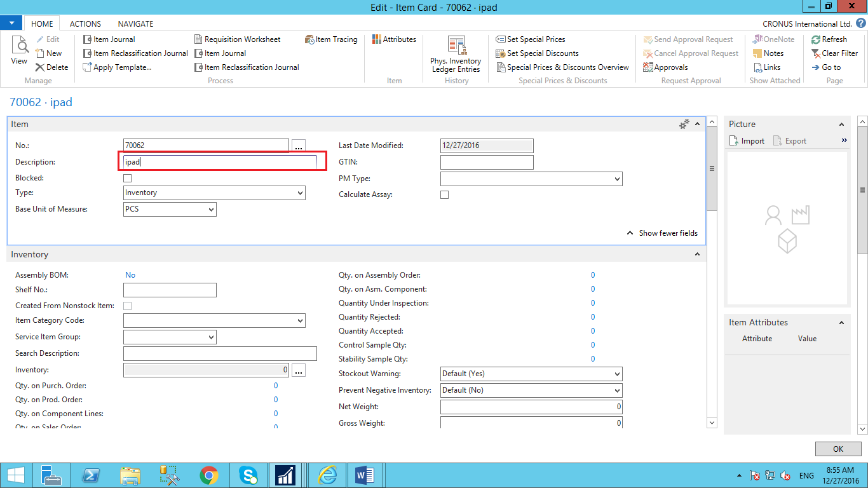Click the Windows Start button
This screenshot has height=488, width=868.
(x=16, y=475)
